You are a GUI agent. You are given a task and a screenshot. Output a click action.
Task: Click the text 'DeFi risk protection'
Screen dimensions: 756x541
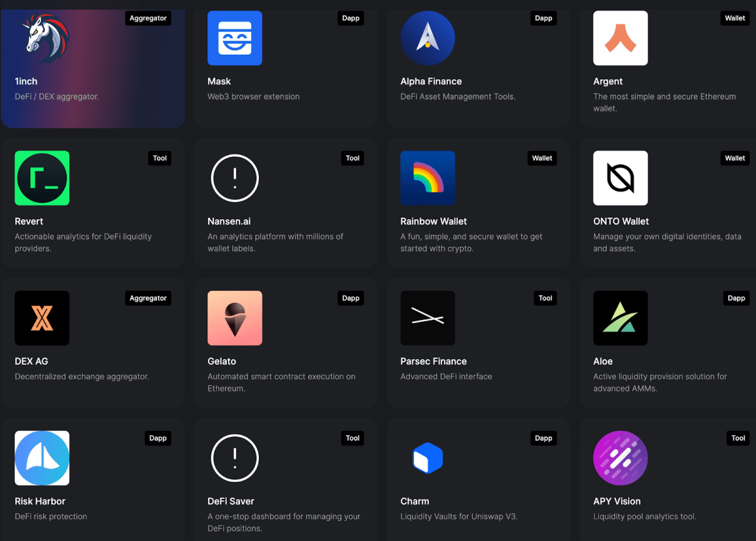[x=51, y=516]
